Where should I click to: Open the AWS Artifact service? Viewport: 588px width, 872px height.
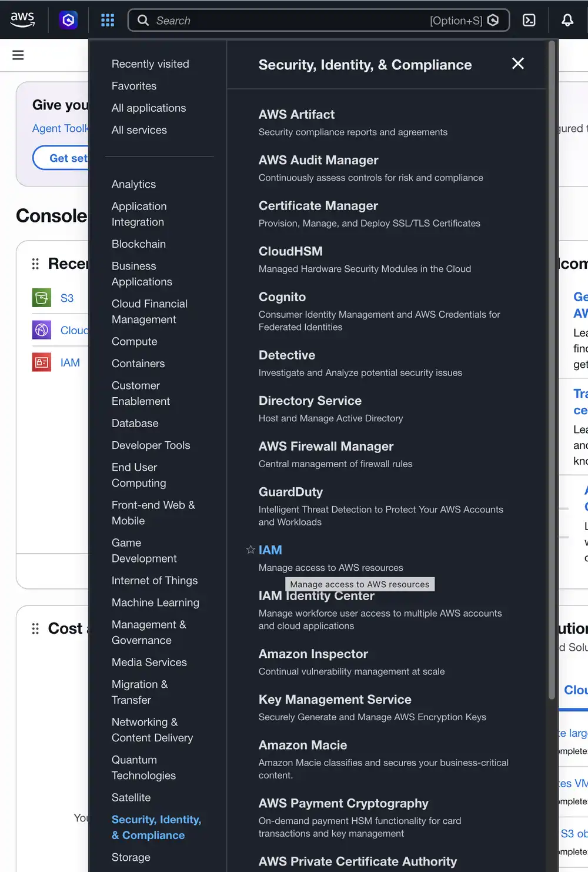pos(296,115)
